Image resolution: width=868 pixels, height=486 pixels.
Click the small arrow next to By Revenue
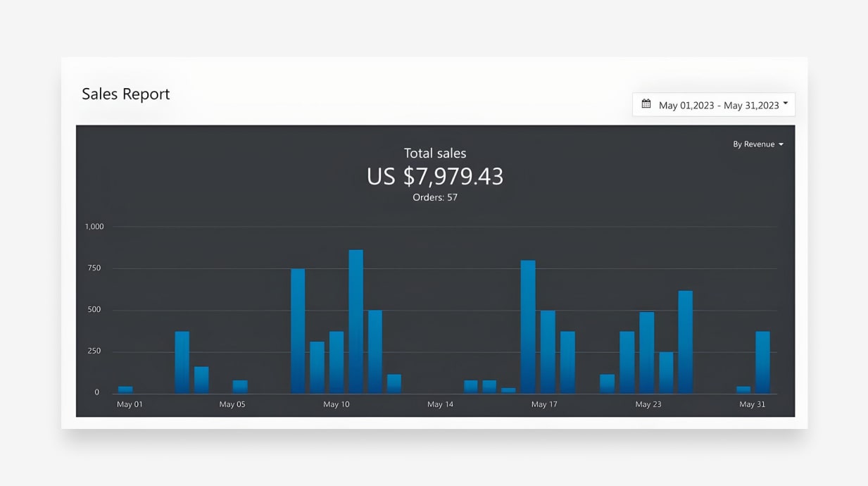[781, 144]
